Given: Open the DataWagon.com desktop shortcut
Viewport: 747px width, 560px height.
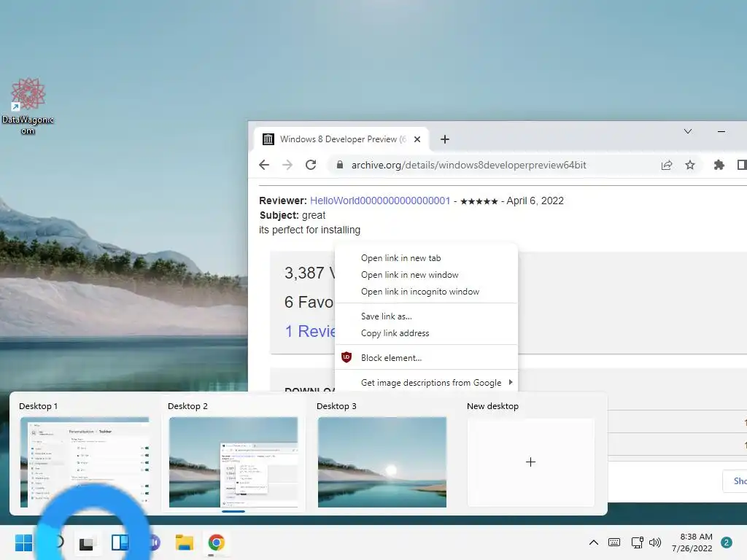Looking at the screenshot, I should (x=28, y=106).
